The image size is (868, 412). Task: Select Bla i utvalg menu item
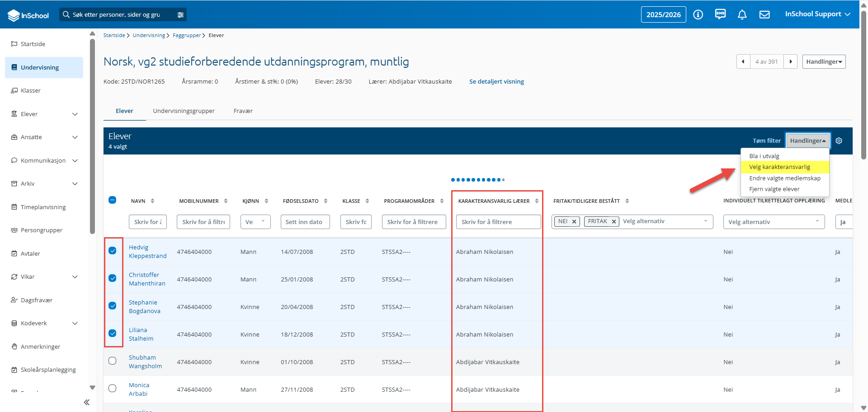[x=785, y=156]
